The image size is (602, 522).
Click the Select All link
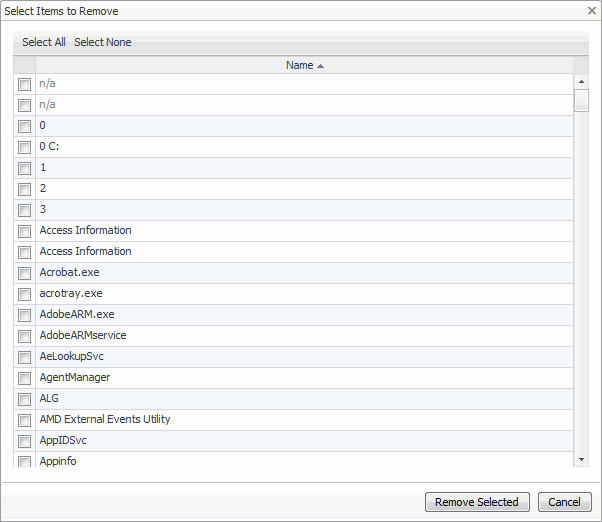click(x=44, y=42)
